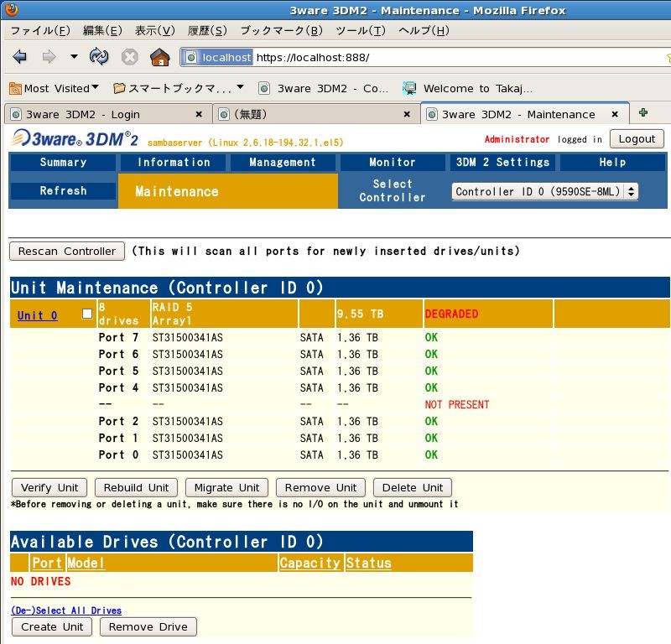Click the Remove Unit button
This screenshot has width=671, height=644.
pyautogui.click(x=320, y=488)
